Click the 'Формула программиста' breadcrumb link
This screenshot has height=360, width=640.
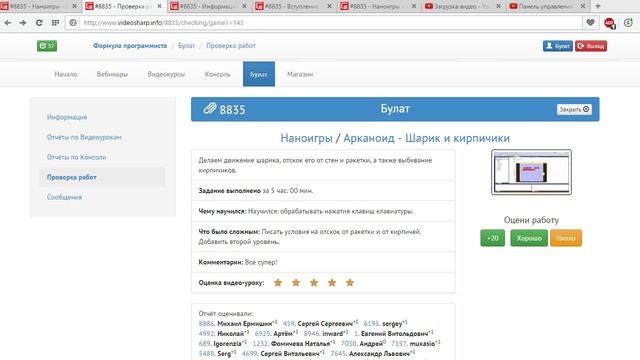(x=130, y=46)
